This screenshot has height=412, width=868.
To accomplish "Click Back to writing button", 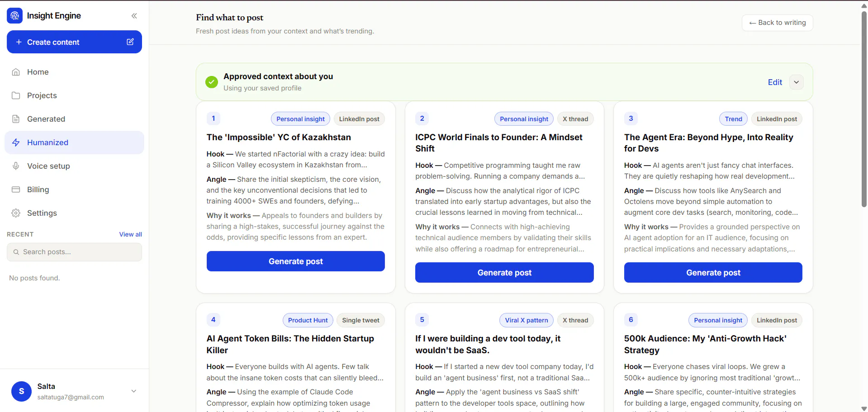I will 777,23.
